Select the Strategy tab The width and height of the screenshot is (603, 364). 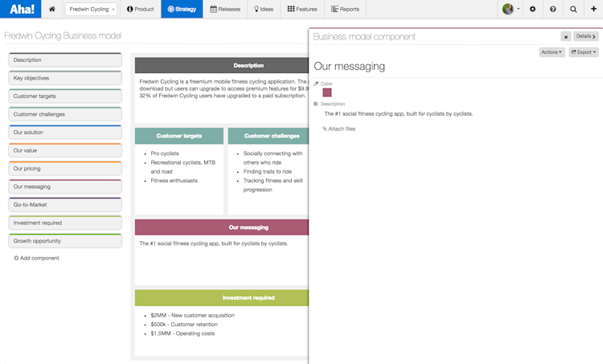pyautogui.click(x=182, y=9)
